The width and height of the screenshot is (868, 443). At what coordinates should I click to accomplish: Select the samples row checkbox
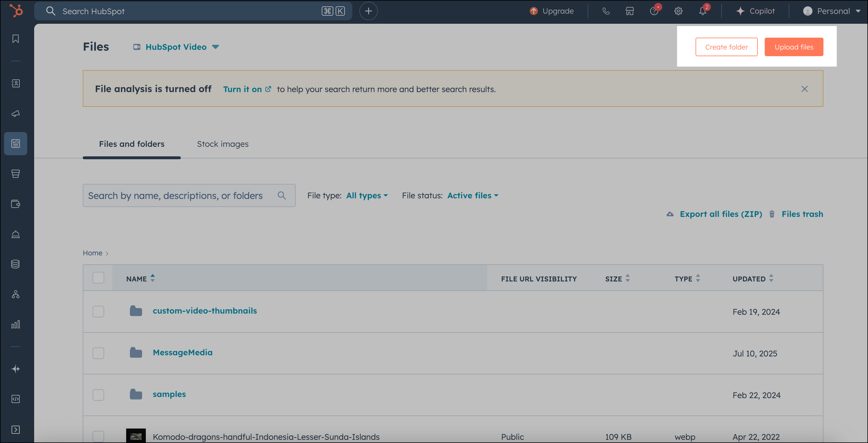pos(98,395)
